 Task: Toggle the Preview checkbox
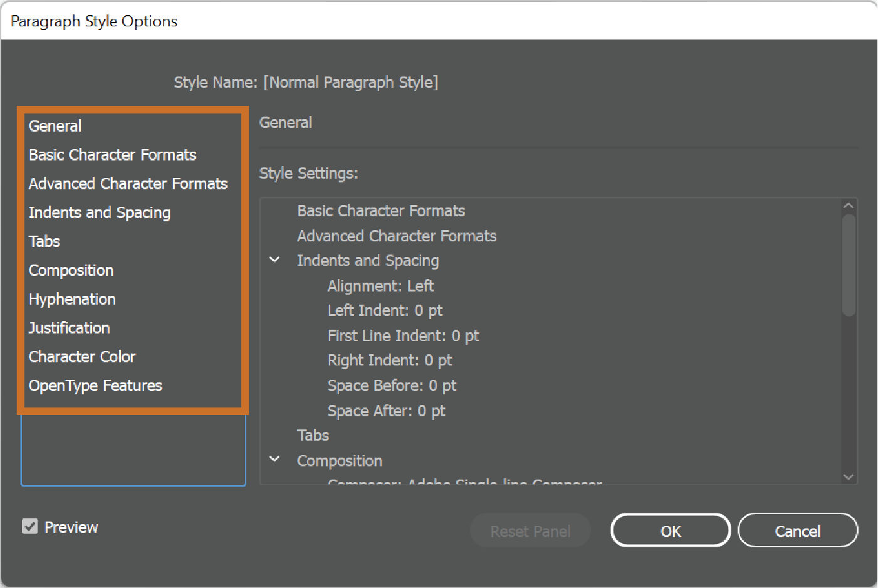coord(29,526)
